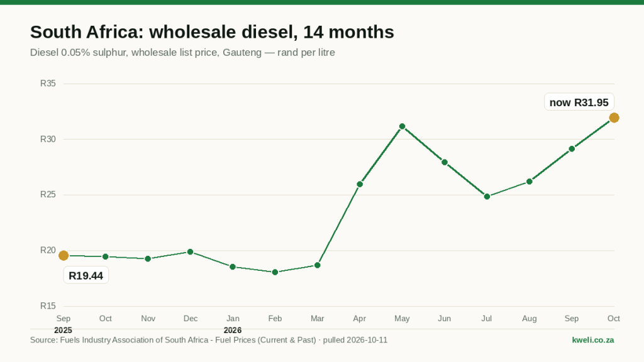Click the 'Feb' x-axis label
The width and height of the screenshot is (644, 362).
(x=275, y=319)
